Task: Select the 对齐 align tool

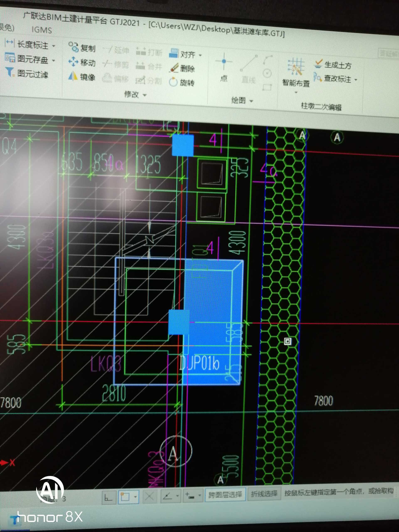Action: (x=182, y=54)
